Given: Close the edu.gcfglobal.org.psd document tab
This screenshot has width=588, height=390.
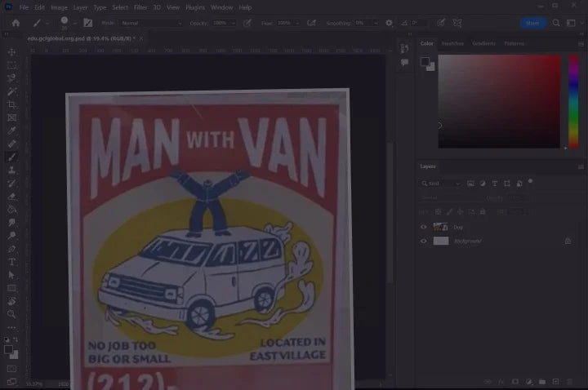Looking at the screenshot, I should 141,38.
